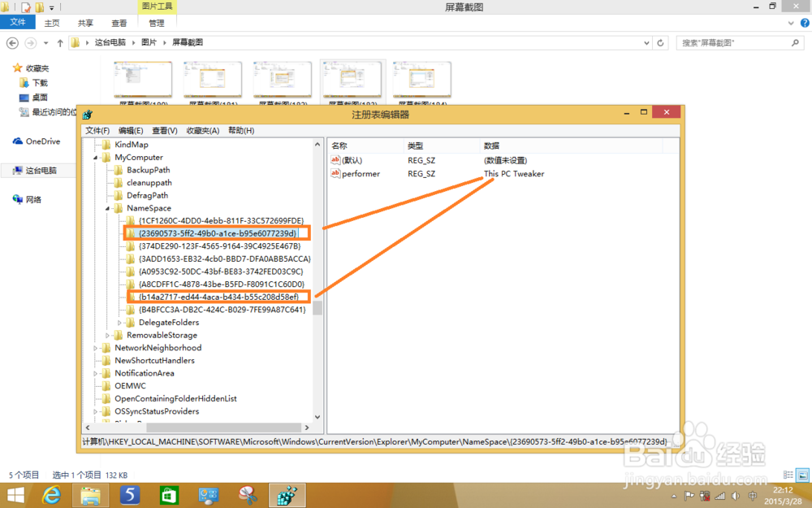The image size is (812, 508).
Task: Open the green Store app on the taskbar
Action: tap(169, 495)
